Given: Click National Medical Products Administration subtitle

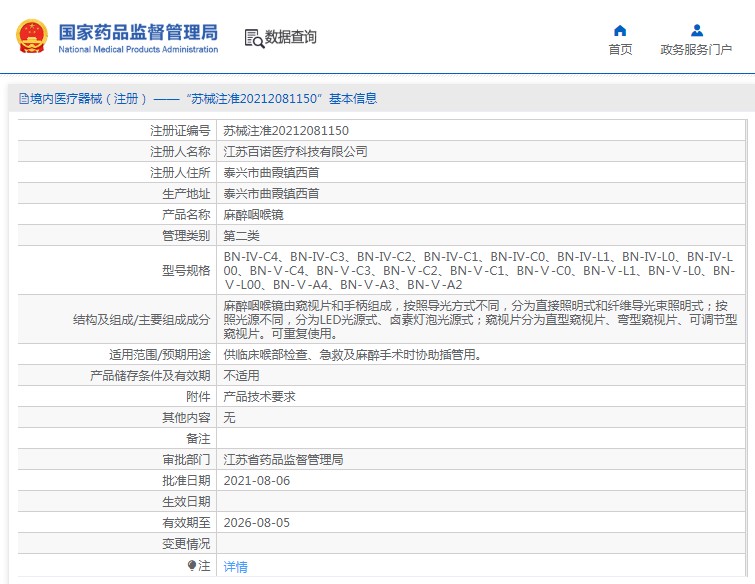Looking at the screenshot, I should pos(138,50).
